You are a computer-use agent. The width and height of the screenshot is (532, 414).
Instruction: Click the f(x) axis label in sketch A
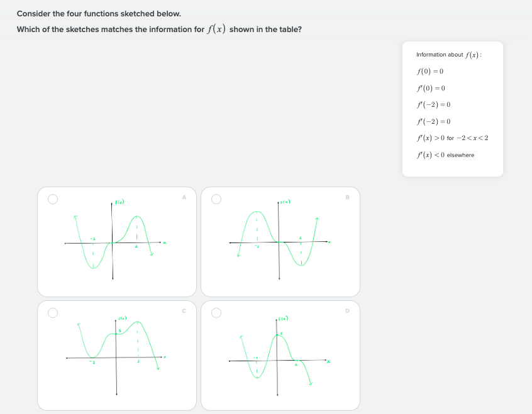[119, 202]
